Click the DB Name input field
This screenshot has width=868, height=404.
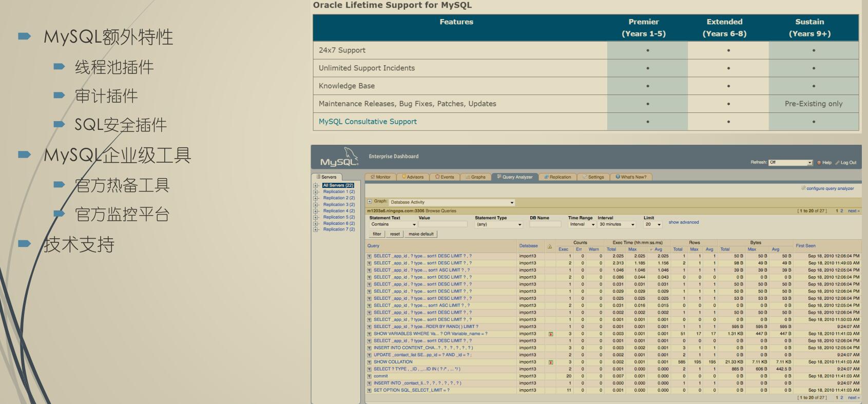545,224
